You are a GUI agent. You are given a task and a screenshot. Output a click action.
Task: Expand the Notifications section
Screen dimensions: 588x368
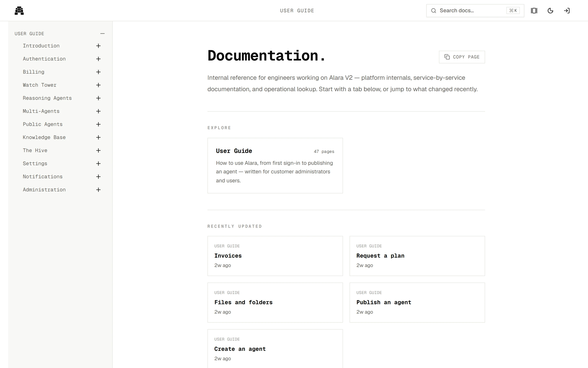pos(98,177)
